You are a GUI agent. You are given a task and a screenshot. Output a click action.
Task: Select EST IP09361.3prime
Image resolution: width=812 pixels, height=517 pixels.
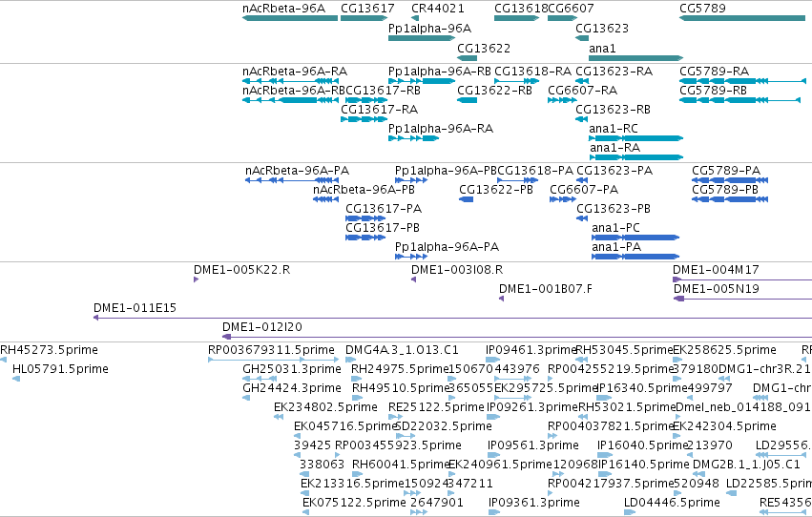[494, 512]
